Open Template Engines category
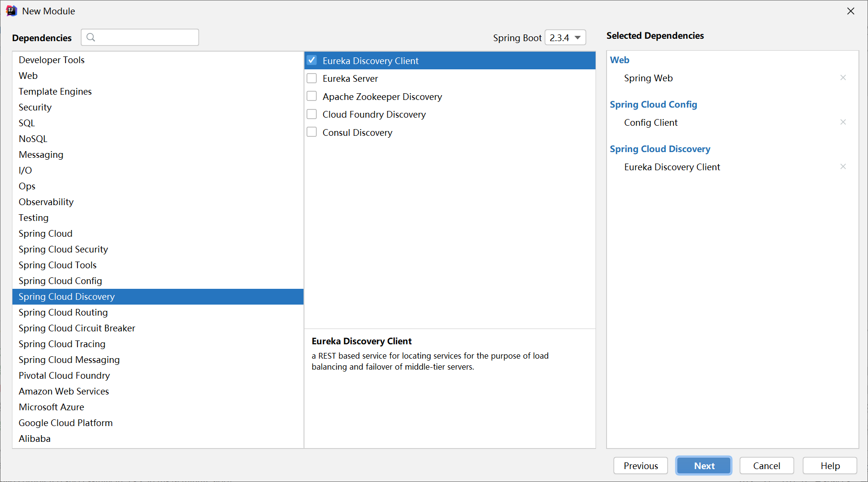Image resolution: width=868 pixels, height=482 pixels. (x=158, y=91)
